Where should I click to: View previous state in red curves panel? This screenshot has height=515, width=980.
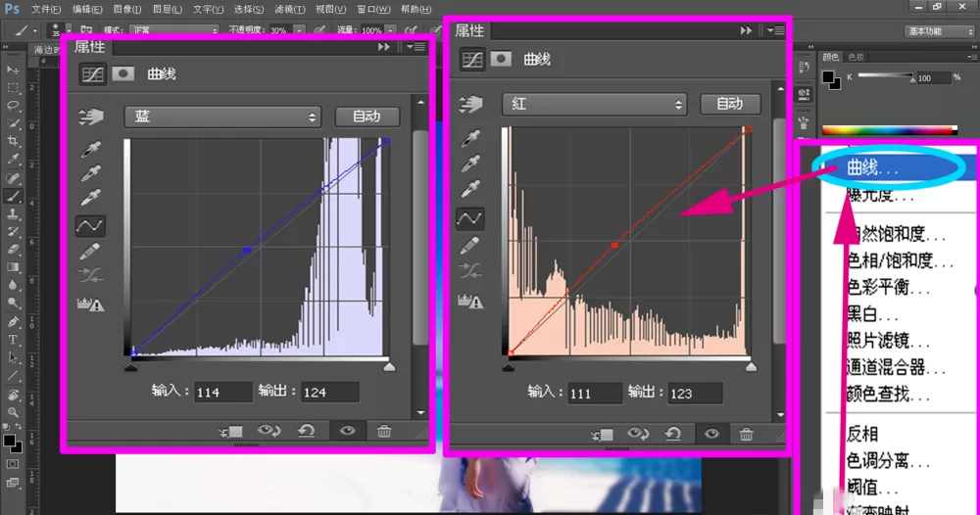pos(638,434)
